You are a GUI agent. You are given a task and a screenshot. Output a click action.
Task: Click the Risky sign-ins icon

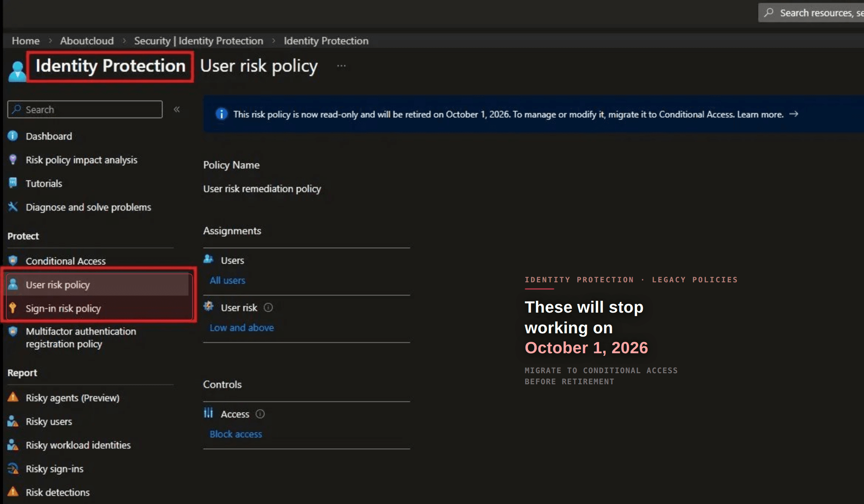click(13, 468)
